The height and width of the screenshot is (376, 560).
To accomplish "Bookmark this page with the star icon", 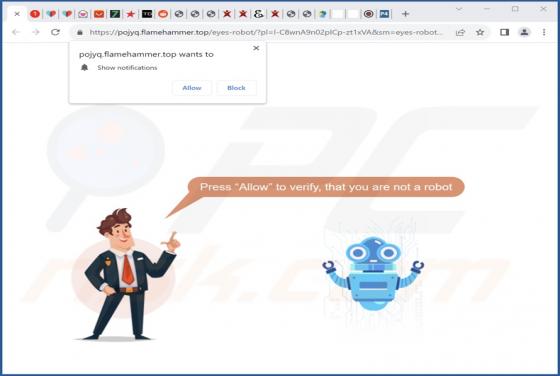I will click(x=480, y=32).
